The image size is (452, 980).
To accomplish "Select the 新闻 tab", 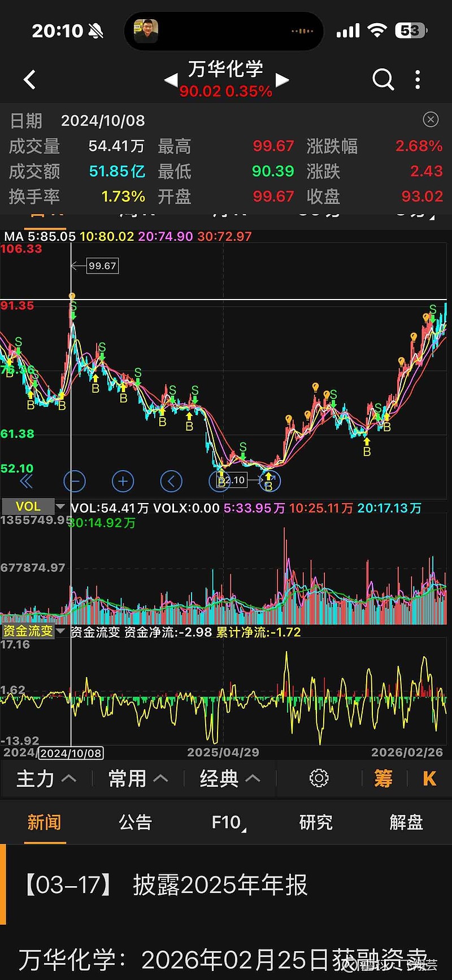I will 44,822.
